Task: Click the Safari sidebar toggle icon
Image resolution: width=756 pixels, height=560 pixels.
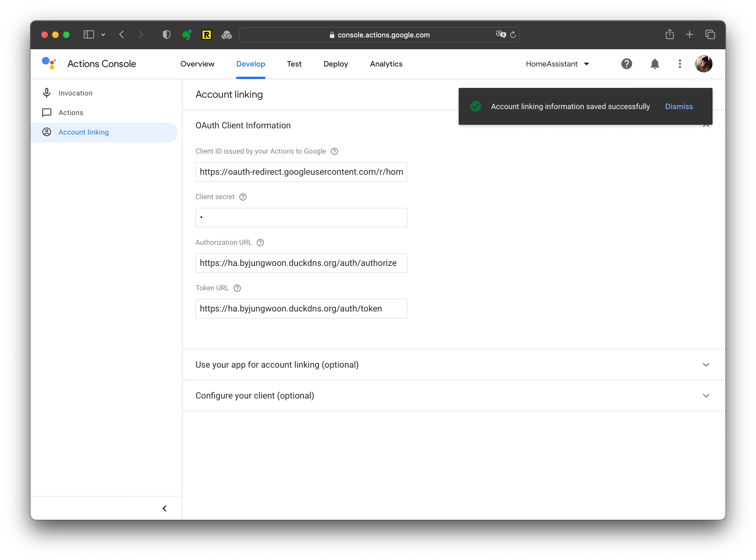Action: tap(89, 34)
